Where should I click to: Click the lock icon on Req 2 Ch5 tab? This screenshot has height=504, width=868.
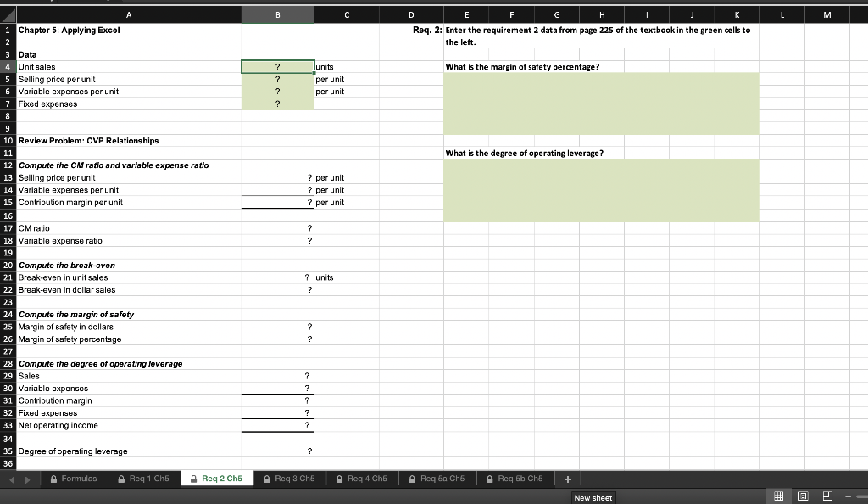pyautogui.click(x=192, y=478)
